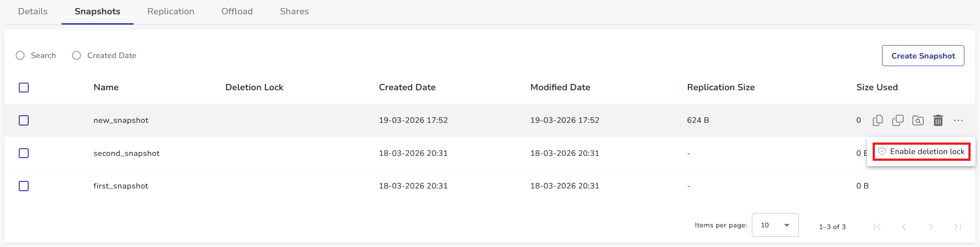Click the Create Snapshot button
The width and height of the screenshot is (980, 247).
(923, 56)
